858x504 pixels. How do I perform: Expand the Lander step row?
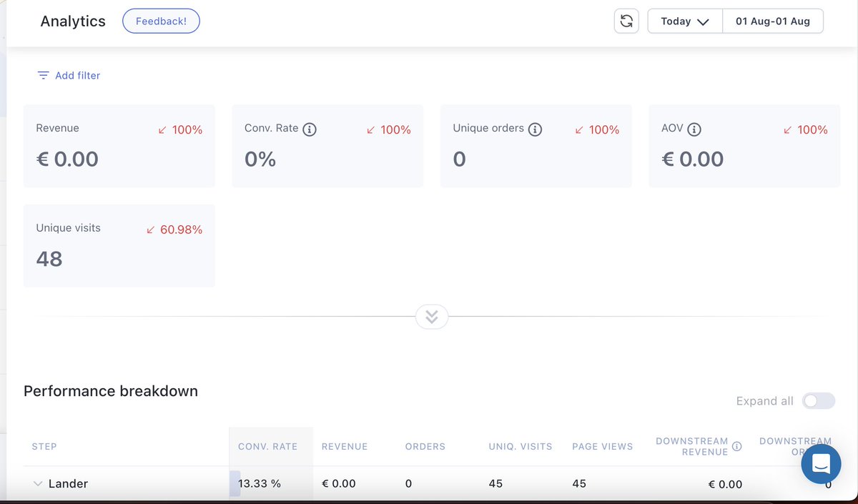point(38,484)
